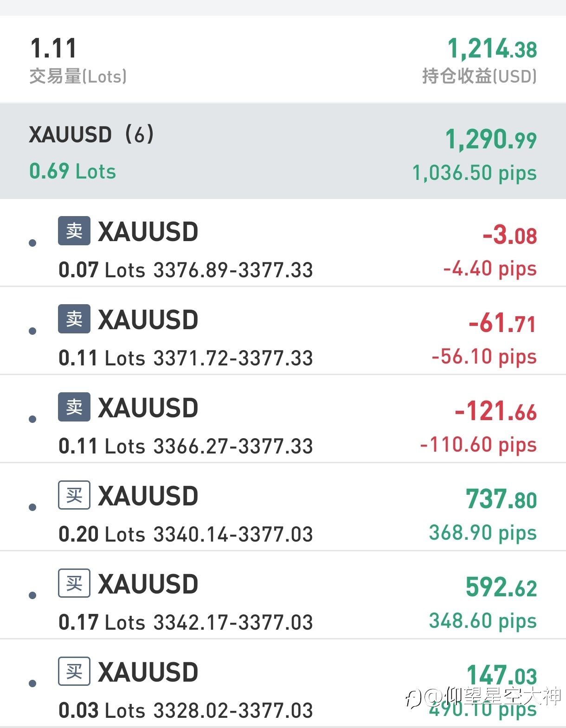
Task: Click the 买 buy badge on the 0.20 Lots order
Action: tap(74, 495)
